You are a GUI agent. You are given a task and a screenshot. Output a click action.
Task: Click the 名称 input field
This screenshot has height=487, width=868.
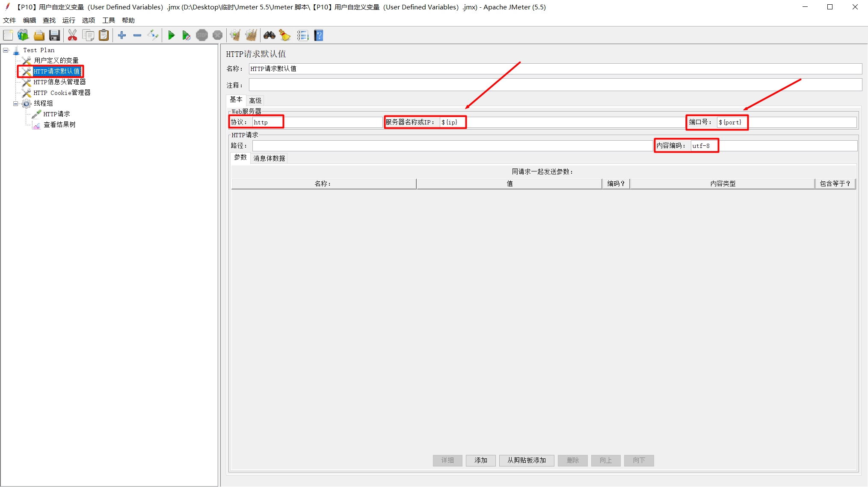coord(555,69)
